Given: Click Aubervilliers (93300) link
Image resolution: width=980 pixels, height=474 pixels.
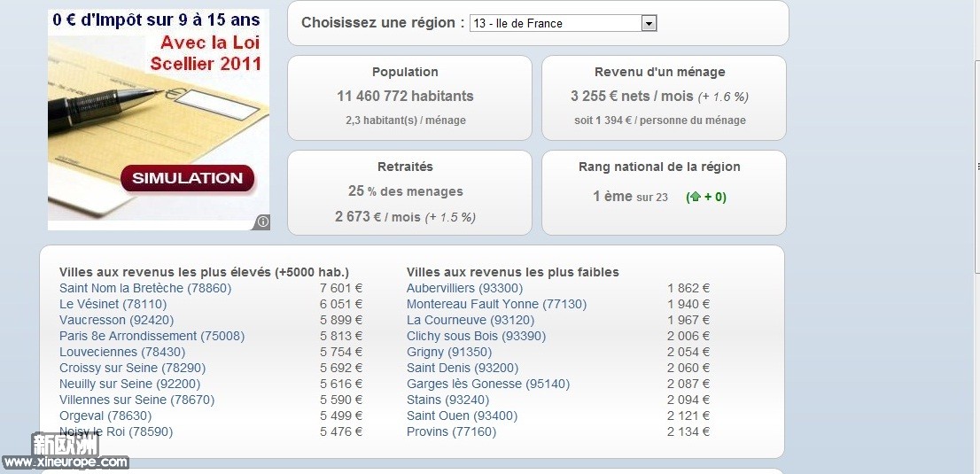Looking at the screenshot, I should [x=464, y=288].
